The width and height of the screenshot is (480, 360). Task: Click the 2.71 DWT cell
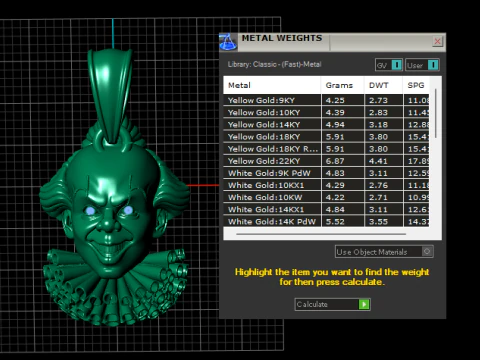(384, 197)
